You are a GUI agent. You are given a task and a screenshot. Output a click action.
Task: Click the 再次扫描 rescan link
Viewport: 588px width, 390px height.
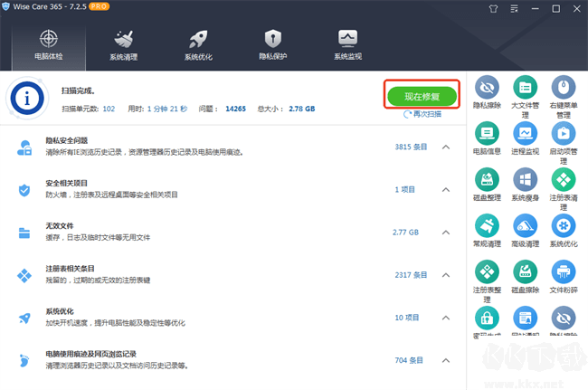[x=423, y=115]
